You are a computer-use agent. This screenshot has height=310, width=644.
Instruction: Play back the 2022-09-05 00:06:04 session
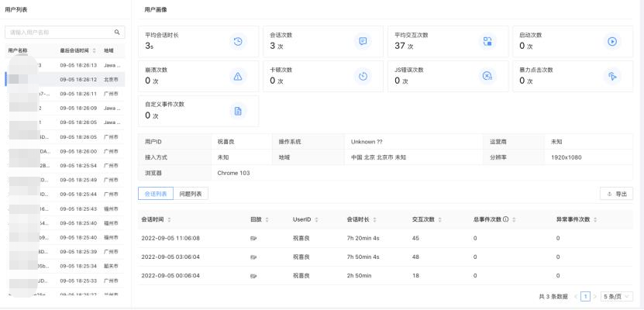(x=253, y=275)
